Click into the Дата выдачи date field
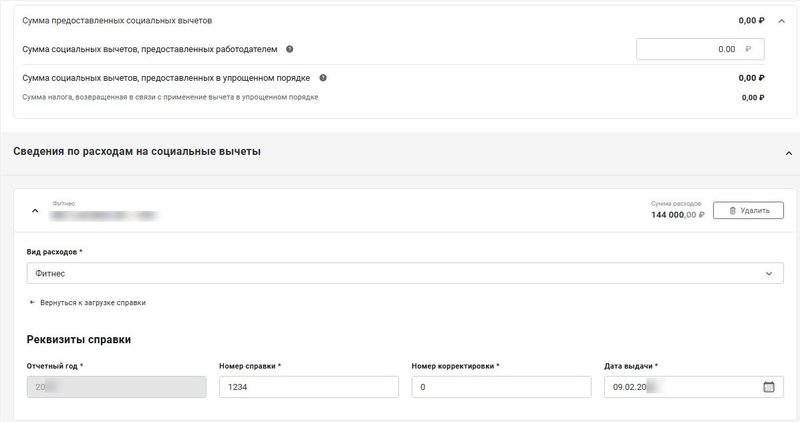The image size is (800, 422). click(x=680, y=387)
